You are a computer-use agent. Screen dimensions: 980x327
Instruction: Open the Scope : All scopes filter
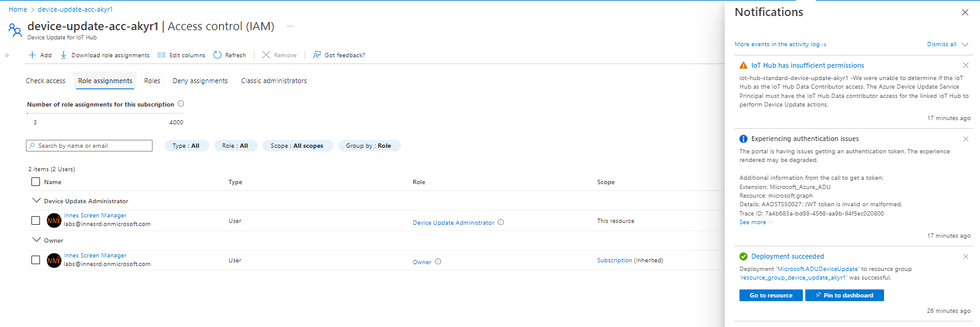(297, 146)
